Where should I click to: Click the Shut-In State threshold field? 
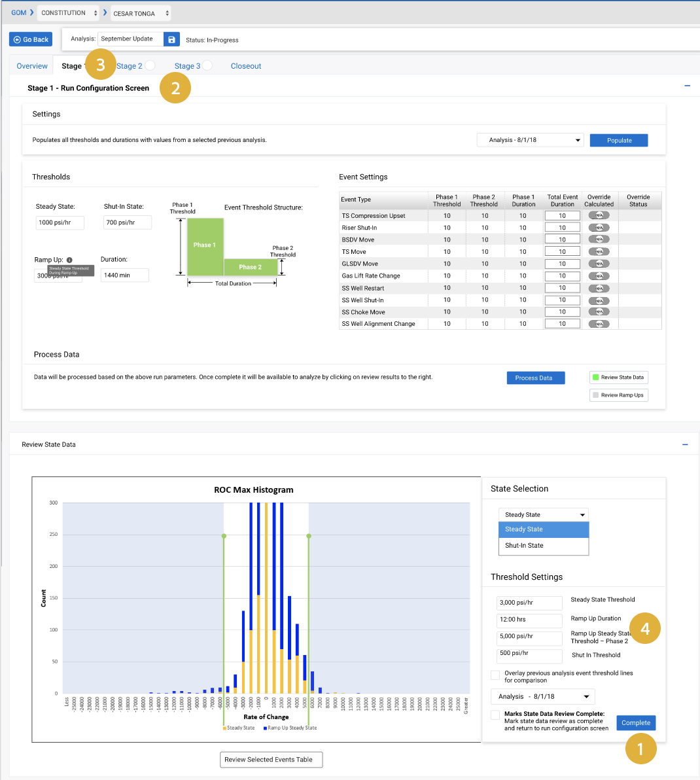click(128, 222)
